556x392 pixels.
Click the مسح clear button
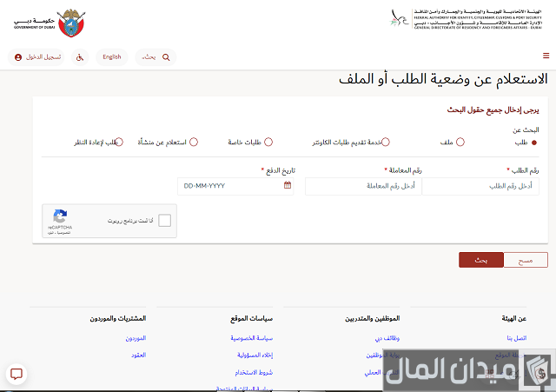coord(526,260)
